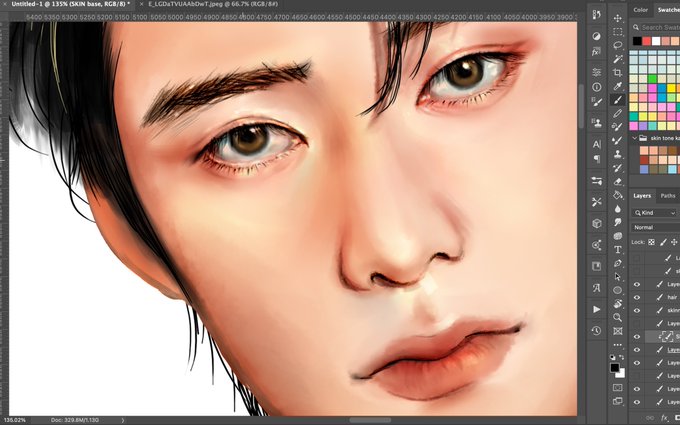This screenshot has height=425, width=680.
Task: Open the Glyphs panel icon
Action: 597,288
